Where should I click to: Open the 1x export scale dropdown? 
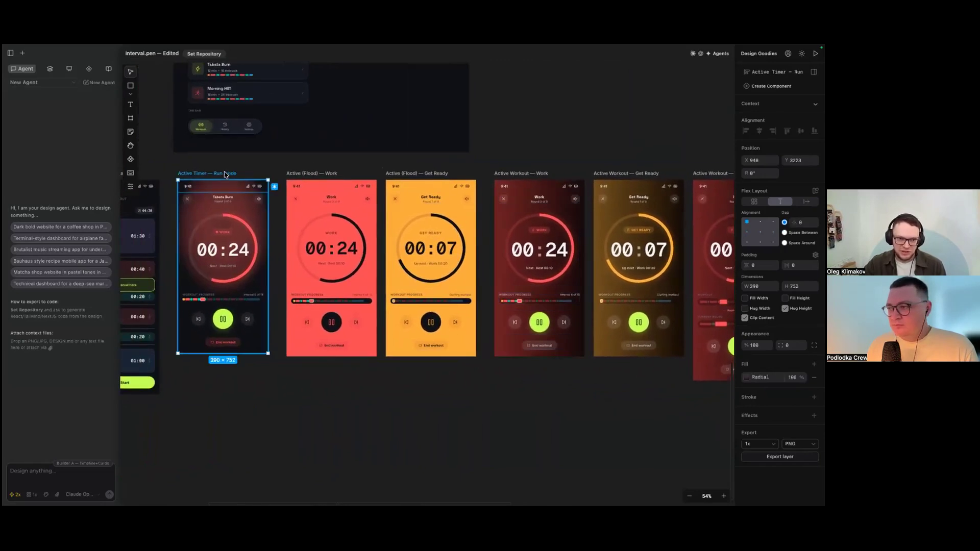pos(759,443)
